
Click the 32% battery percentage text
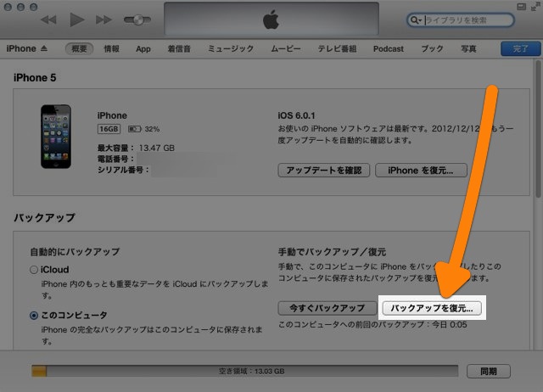(152, 129)
